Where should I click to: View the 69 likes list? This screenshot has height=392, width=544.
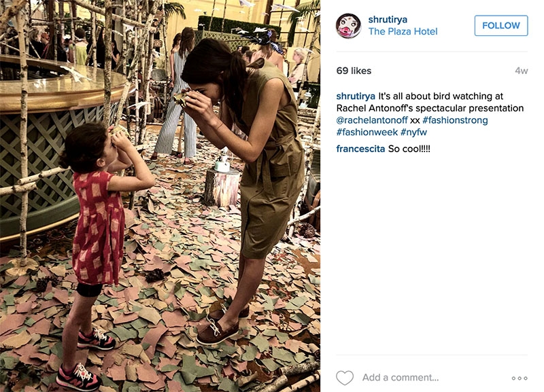(354, 71)
